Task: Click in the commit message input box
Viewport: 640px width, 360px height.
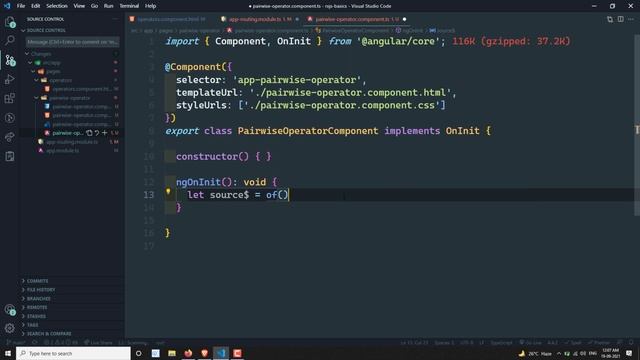Action: [73, 42]
